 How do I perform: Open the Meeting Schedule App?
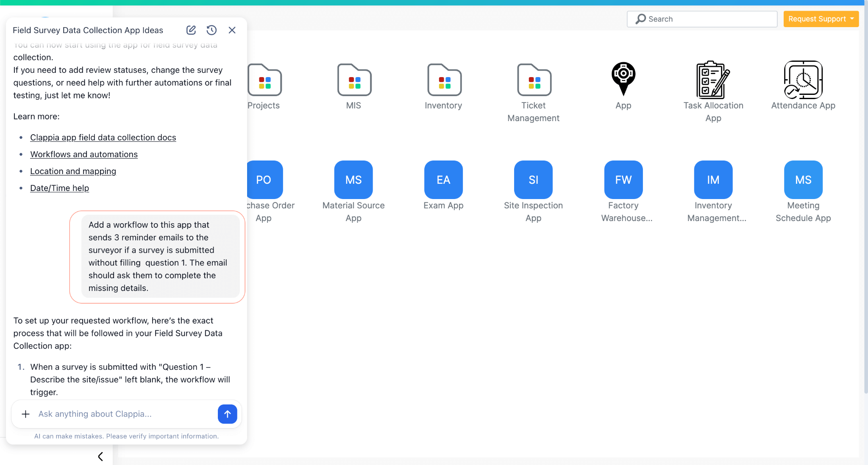coord(802,180)
